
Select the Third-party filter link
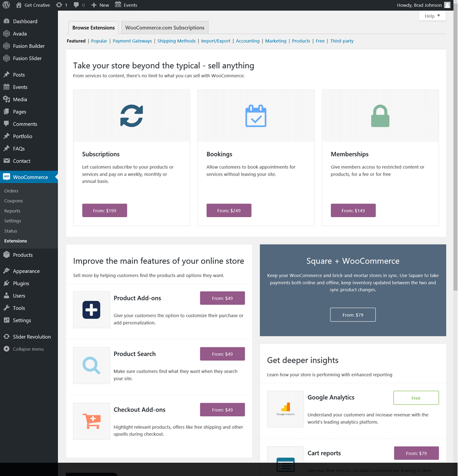coord(342,41)
